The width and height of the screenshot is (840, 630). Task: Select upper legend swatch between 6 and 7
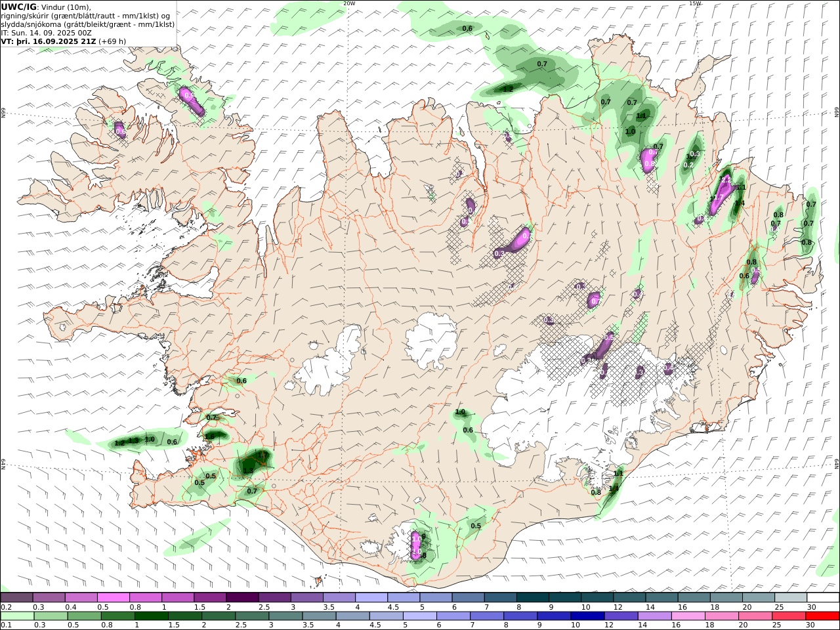[x=468, y=597]
